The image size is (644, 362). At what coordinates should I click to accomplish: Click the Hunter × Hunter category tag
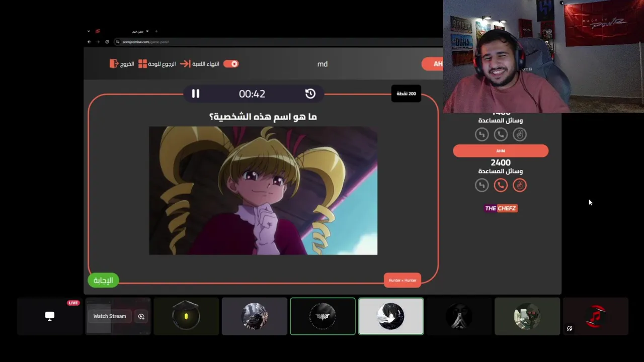(x=403, y=280)
